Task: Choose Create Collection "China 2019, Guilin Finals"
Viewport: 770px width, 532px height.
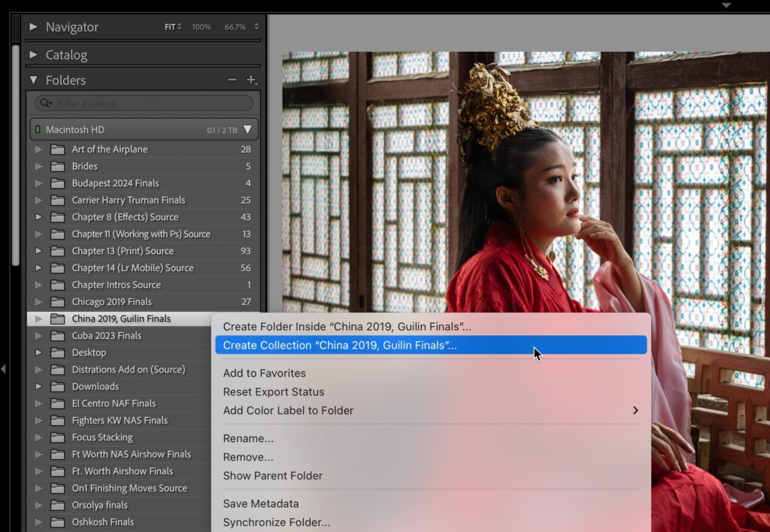Action: 340,346
